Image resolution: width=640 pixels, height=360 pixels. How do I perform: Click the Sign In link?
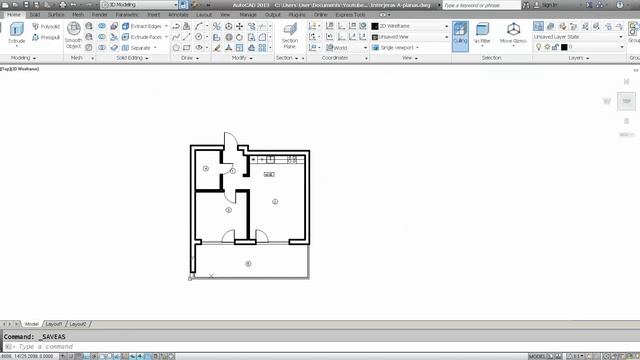(549, 5)
